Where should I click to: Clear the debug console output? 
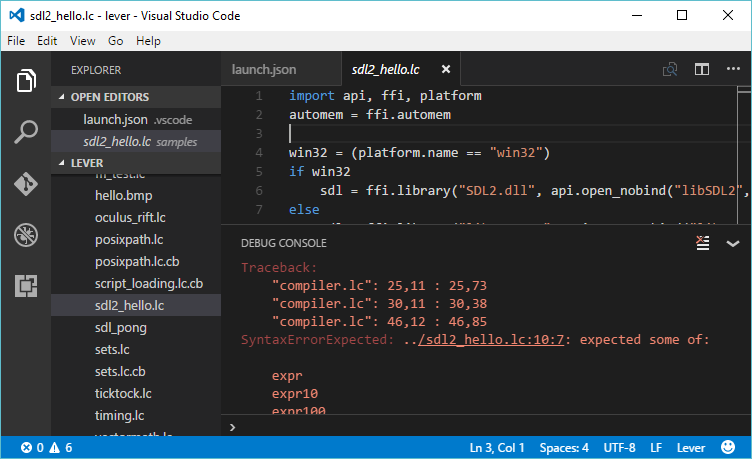coord(702,243)
